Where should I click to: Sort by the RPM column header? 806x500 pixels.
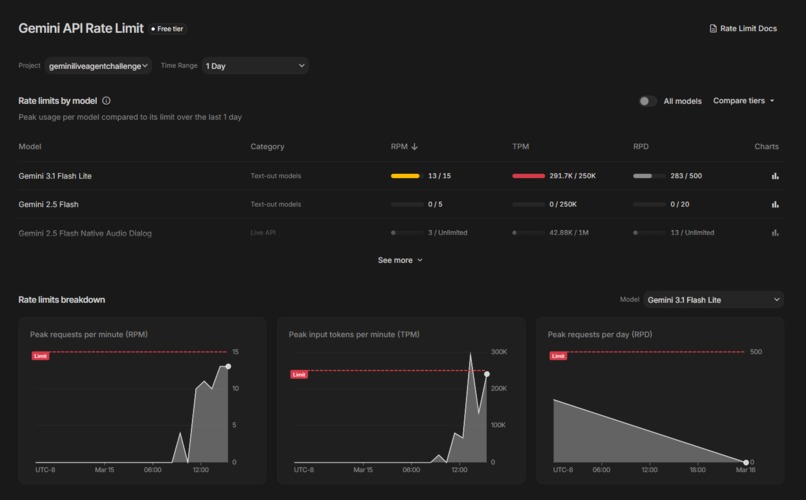pyautogui.click(x=404, y=146)
